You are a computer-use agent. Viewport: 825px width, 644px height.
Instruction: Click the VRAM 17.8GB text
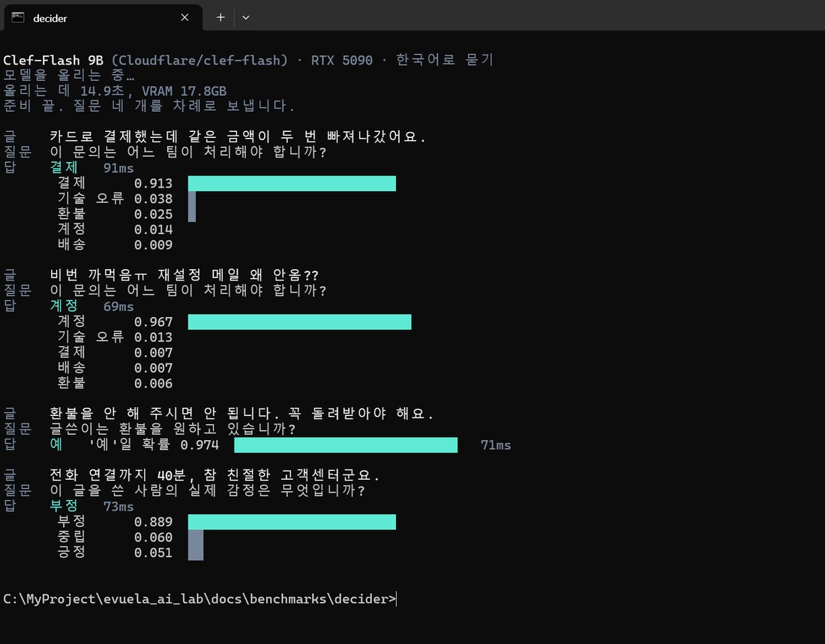pos(184,91)
